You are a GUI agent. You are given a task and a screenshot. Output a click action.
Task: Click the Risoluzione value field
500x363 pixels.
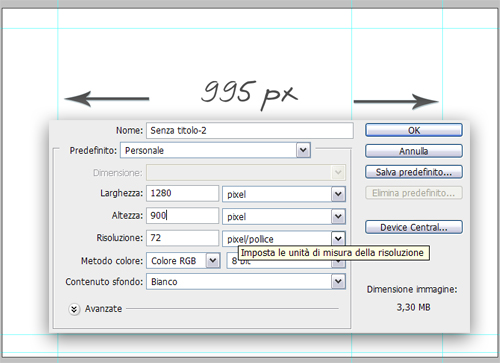coord(182,238)
